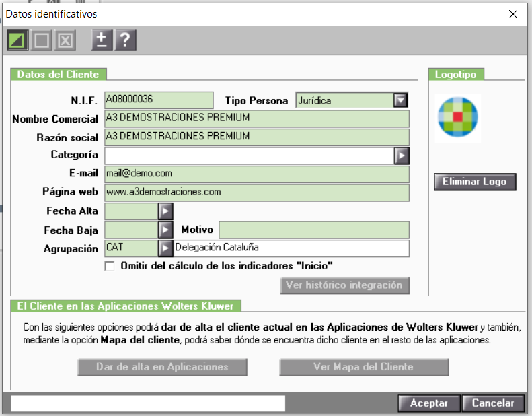532x416 pixels.
Task: Click the Cancelar button
Action: pos(493,403)
